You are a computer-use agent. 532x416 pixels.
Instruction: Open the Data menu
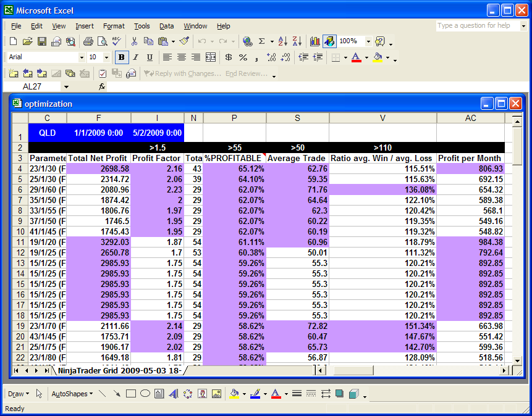coord(167,26)
